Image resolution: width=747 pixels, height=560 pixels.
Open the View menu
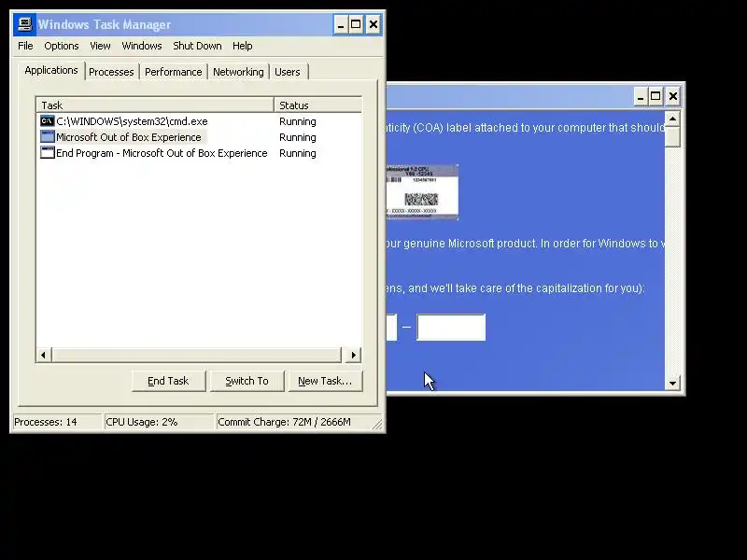[x=100, y=46]
